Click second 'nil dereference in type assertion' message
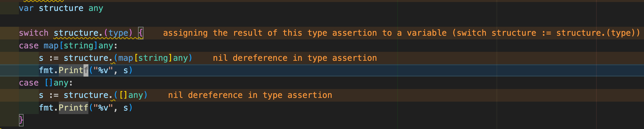Viewport: 644px width, 129px height. [x=250, y=95]
